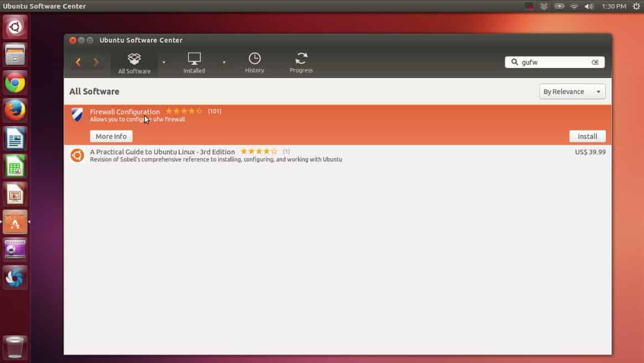Click the Ubuntu book guide icon
The image size is (644, 363).
[77, 155]
